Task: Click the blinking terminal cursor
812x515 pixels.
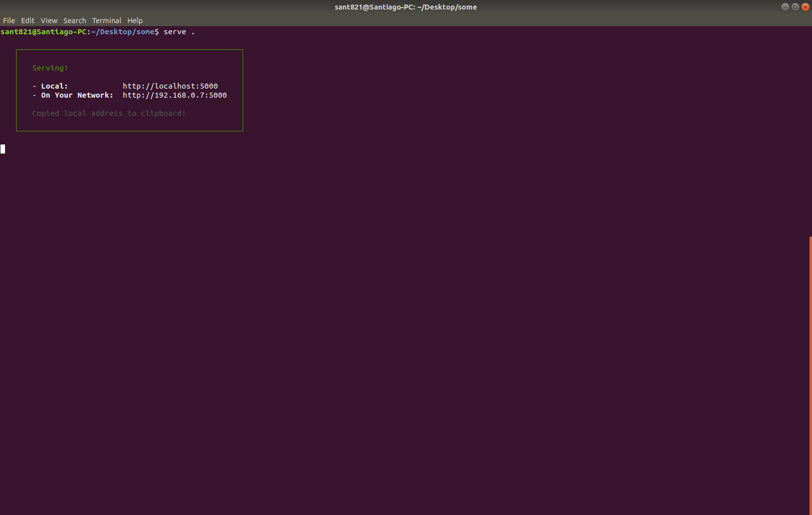Action: (3, 149)
